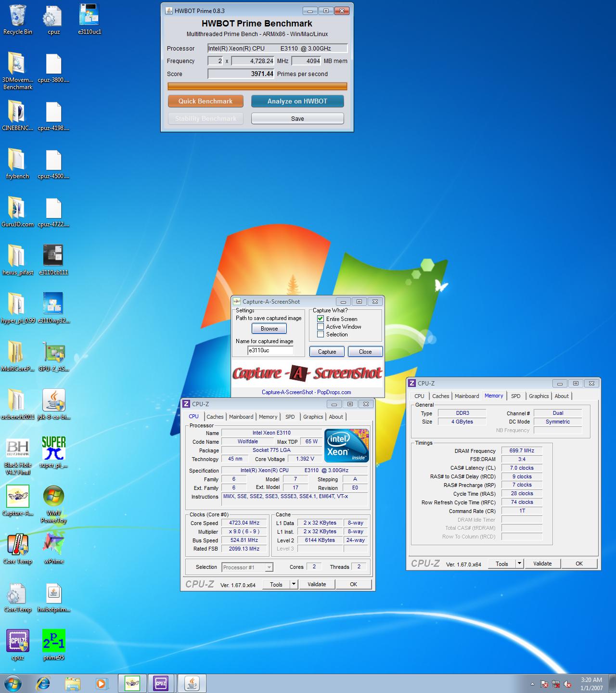Screen dimensions: 616x693
Task: Launch the Core Temp thermometer icon
Action: [18, 549]
